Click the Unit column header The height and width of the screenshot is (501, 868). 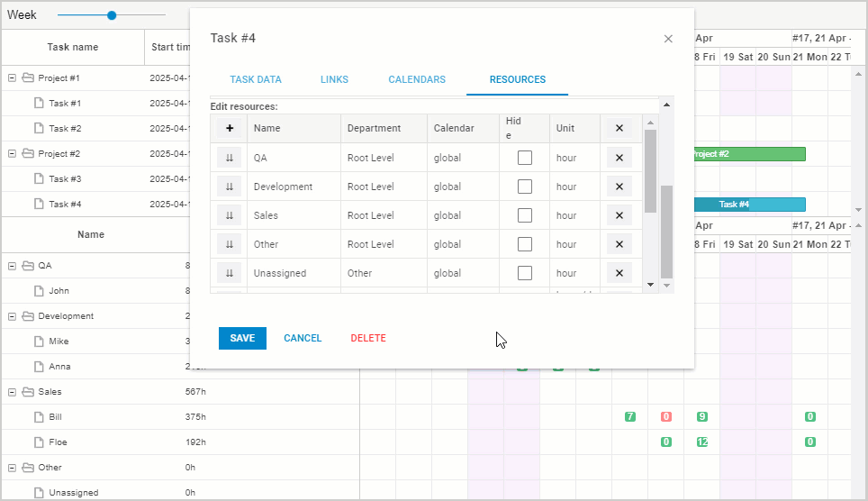pos(574,128)
